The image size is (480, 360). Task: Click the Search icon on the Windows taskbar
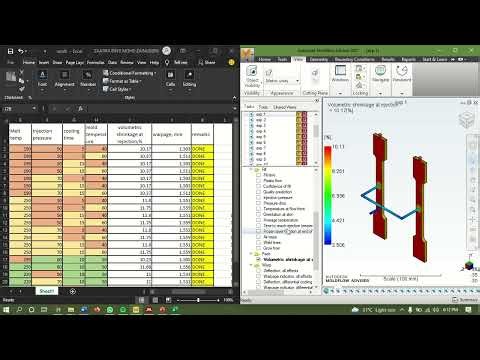click(19, 310)
